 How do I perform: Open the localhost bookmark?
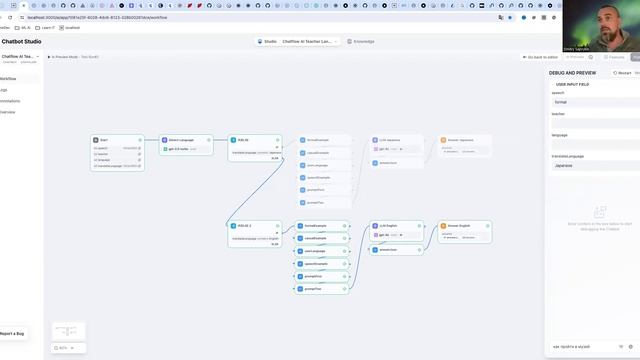[x=70, y=28]
